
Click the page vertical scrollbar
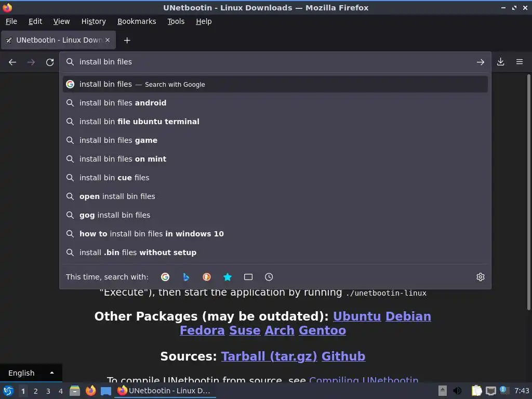tap(528, 192)
